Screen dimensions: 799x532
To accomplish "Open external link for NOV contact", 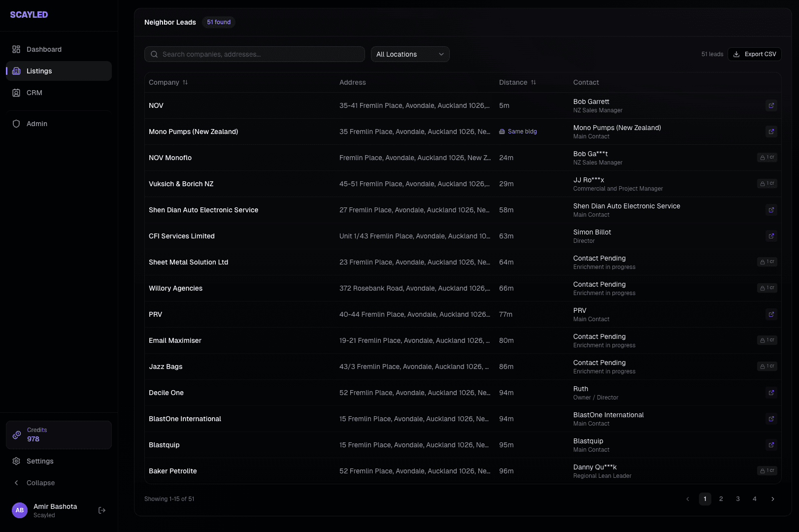I will pos(771,105).
